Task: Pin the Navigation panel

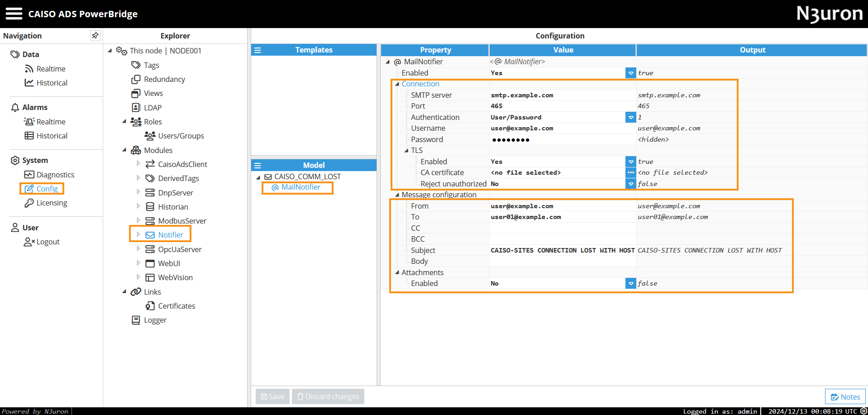Action: 95,35
